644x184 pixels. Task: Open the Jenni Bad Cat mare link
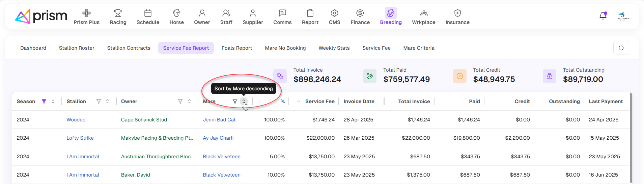click(x=219, y=120)
